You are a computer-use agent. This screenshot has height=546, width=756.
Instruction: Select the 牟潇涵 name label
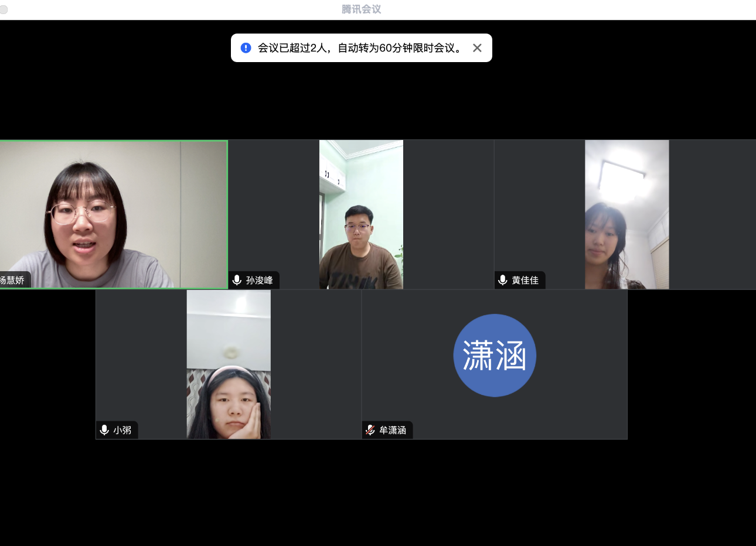[393, 430]
